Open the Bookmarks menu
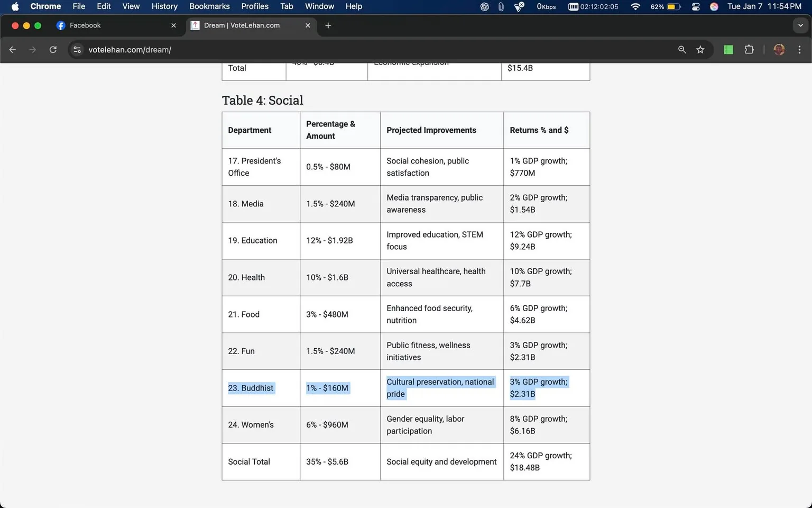Viewport: 812px width, 508px height. point(209,6)
